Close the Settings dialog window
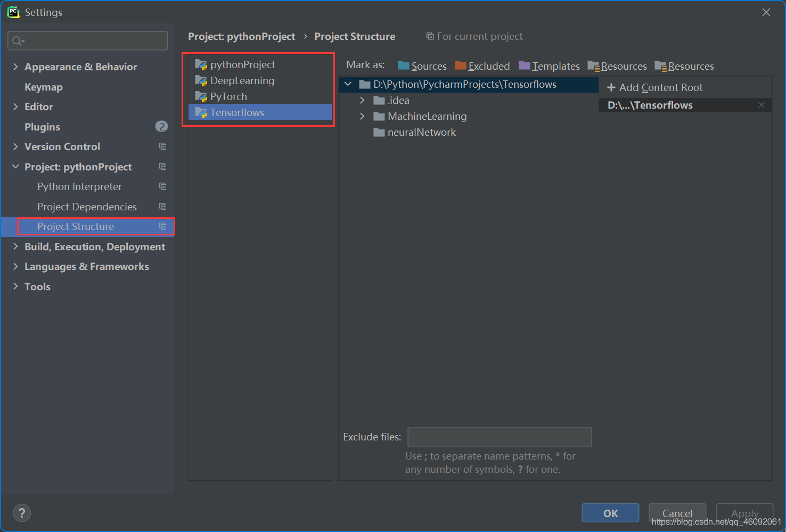The height and width of the screenshot is (532, 786). click(766, 12)
